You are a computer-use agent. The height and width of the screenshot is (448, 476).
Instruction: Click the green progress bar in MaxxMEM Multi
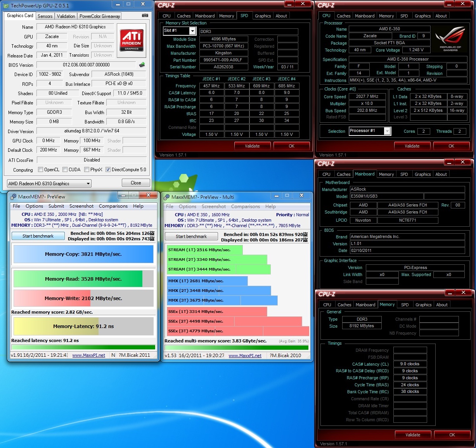pos(237,347)
